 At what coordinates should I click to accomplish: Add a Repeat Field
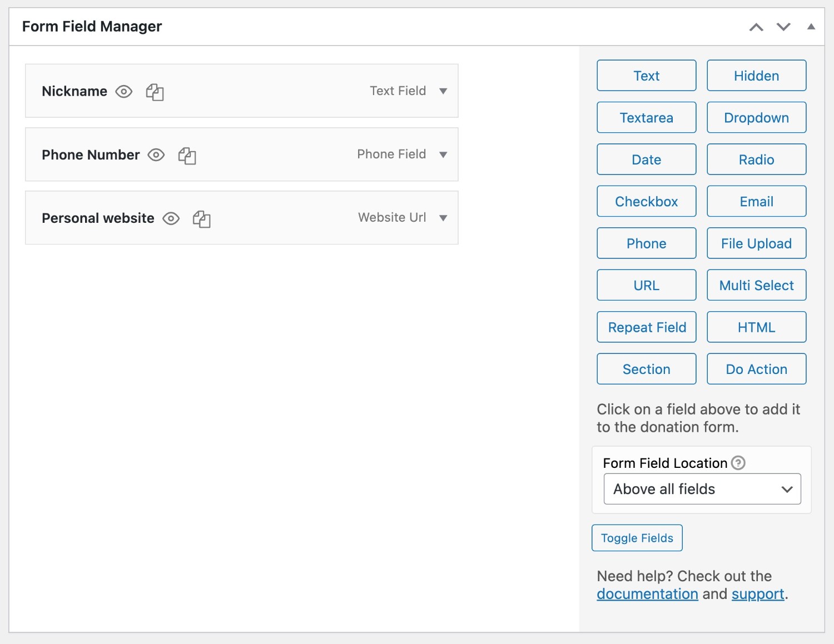click(x=647, y=327)
